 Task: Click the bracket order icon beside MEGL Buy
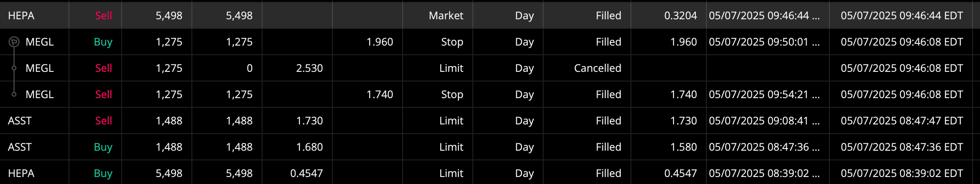coord(14,42)
